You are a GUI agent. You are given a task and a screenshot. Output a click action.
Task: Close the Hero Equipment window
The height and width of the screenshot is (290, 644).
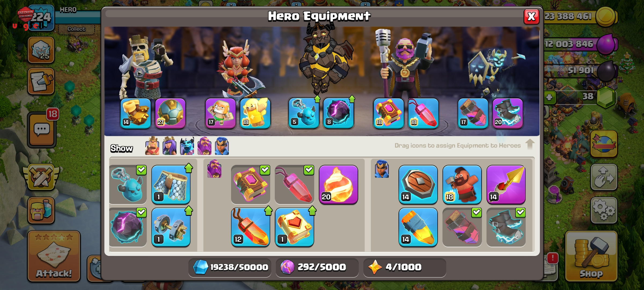click(531, 17)
